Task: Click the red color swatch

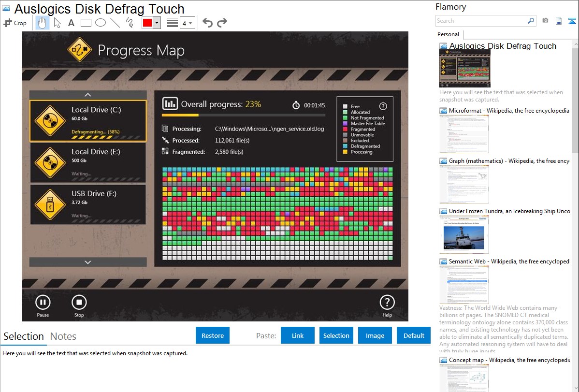Action: point(147,23)
